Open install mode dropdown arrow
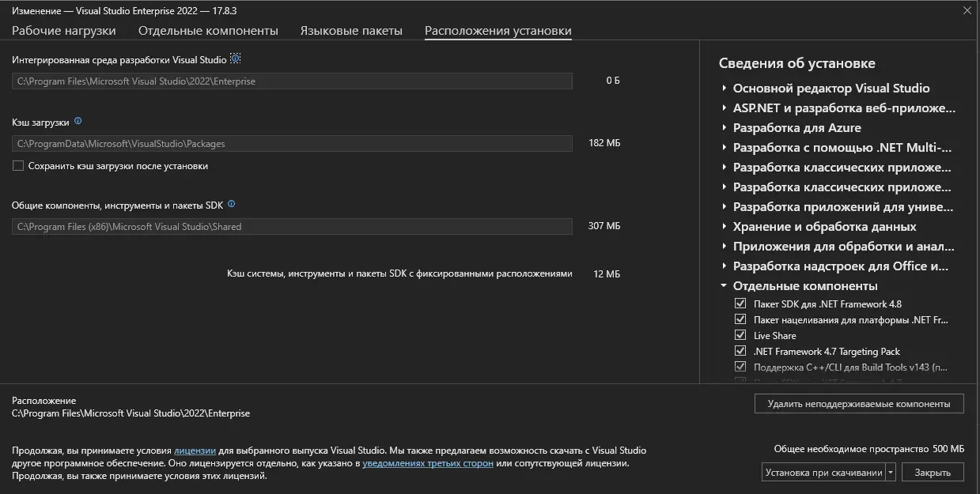Image resolution: width=980 pixels, height=494 pixels. pos(891,471)
